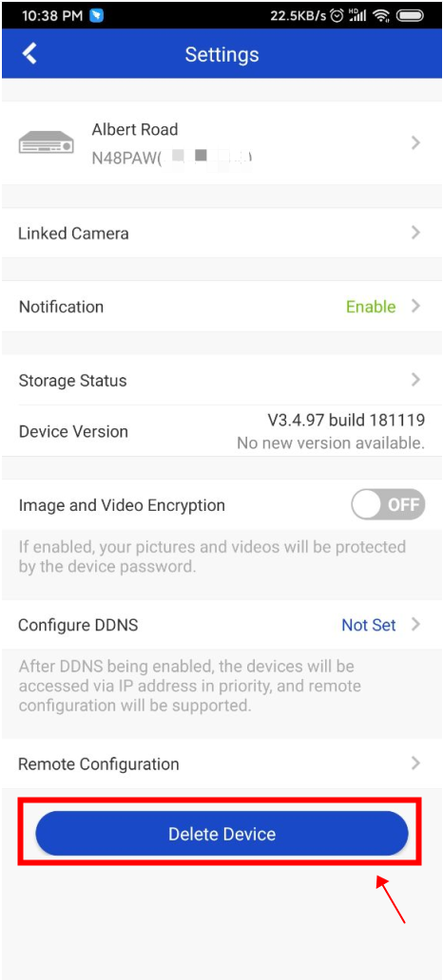Image resolution: width=443 pixels, height=980 pixels.
Task: Open the Storage Status chevron
Action: click(x=415, y=380)
